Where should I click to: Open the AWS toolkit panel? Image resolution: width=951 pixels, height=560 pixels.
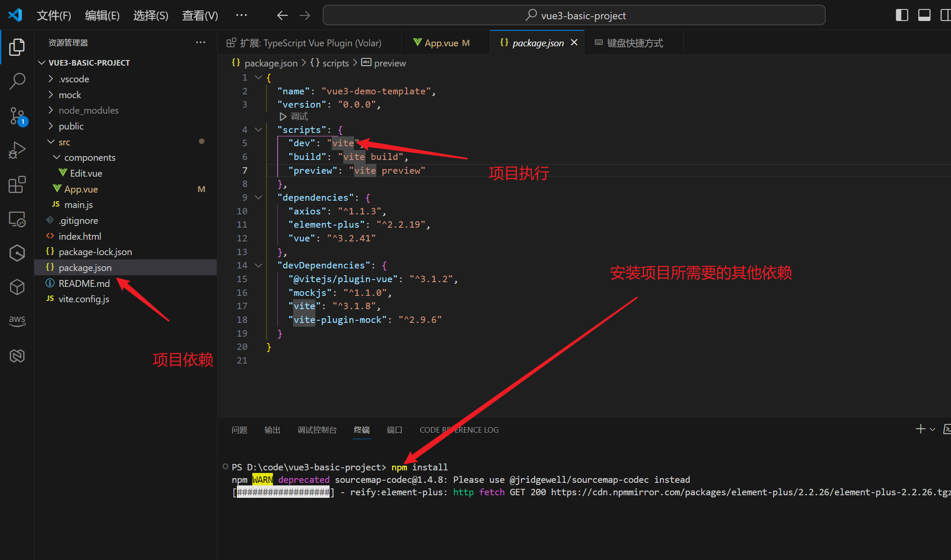pos(17,320)
